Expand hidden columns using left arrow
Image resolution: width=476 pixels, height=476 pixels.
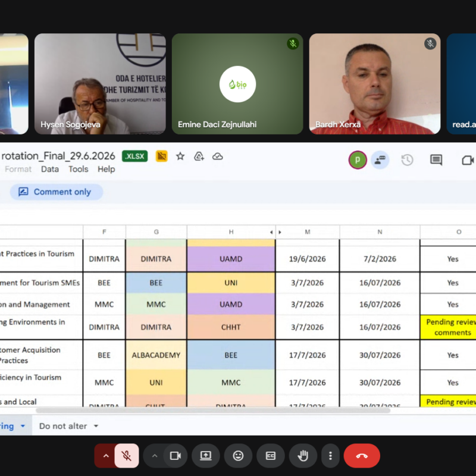point(271,232)
